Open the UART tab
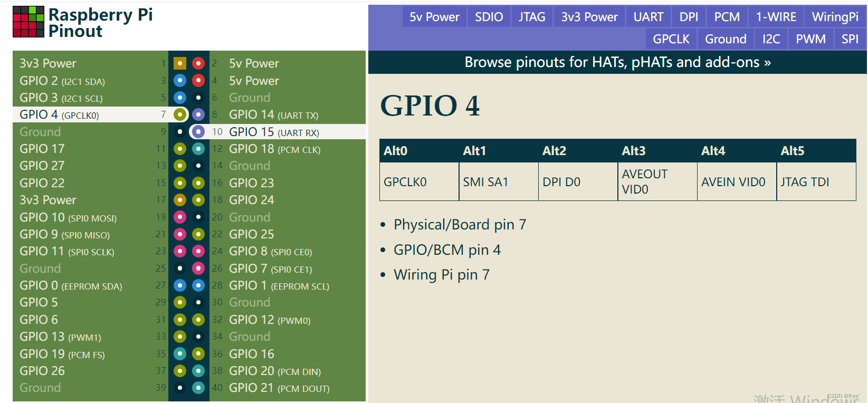 (x=648, y=17)
